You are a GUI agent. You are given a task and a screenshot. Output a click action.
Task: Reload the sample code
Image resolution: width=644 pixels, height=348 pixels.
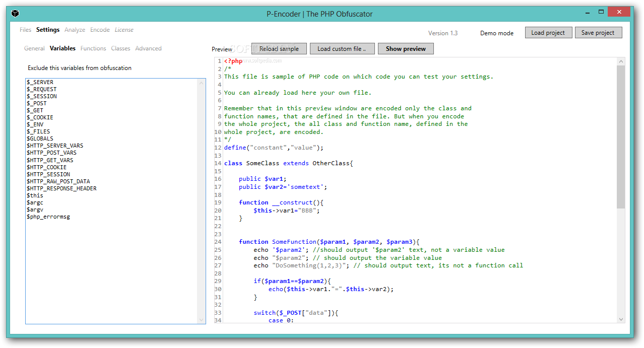tap(279, 49)
